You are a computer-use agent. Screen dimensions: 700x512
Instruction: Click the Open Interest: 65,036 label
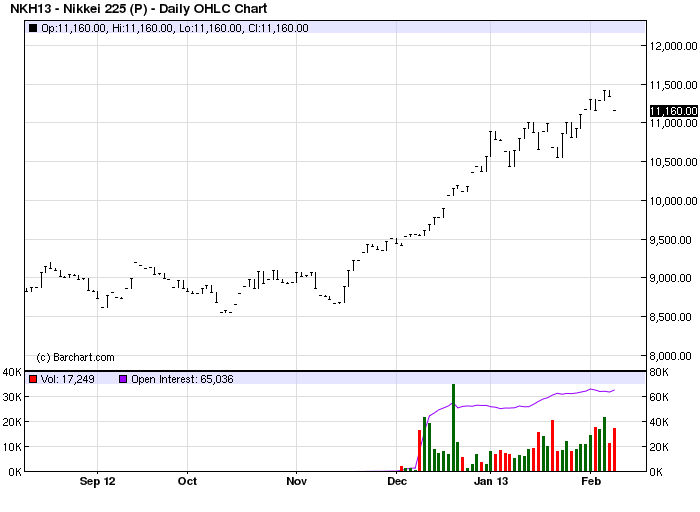(182, 379)
